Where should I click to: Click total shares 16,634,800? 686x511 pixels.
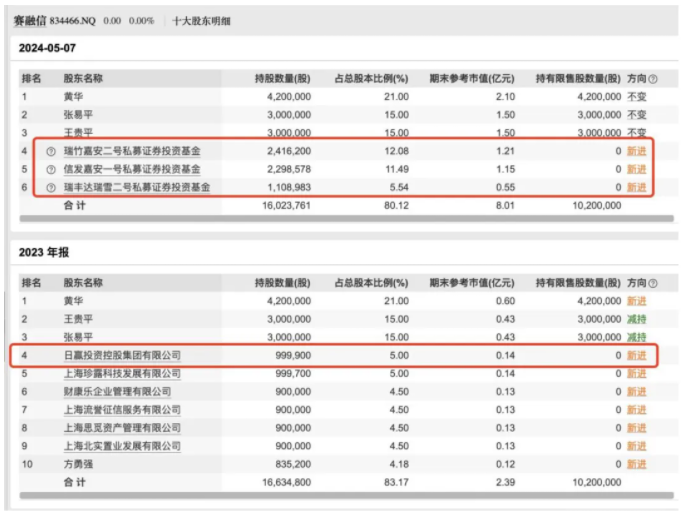pos(287,482)
